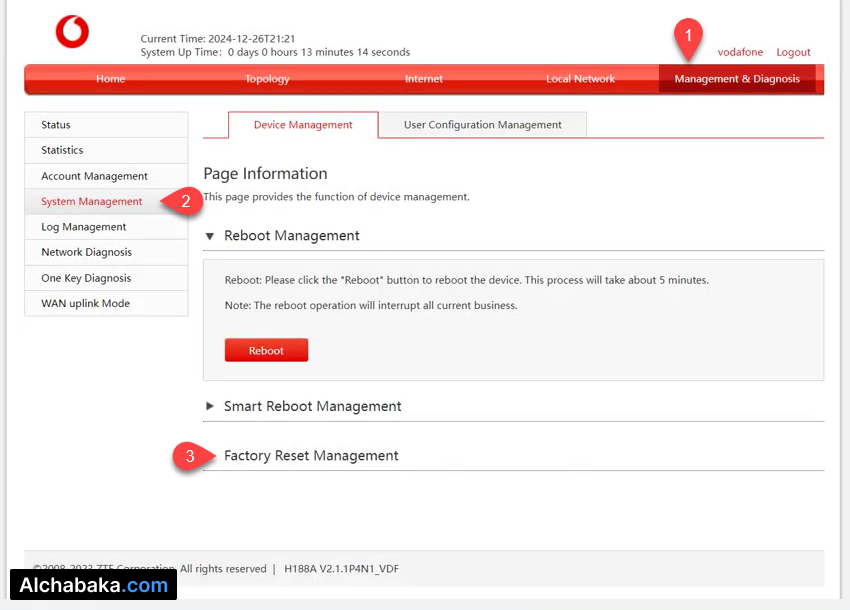The image size is (850, 610).
Task: Select the Local Network menu tab
Action: tap(580, 79)
